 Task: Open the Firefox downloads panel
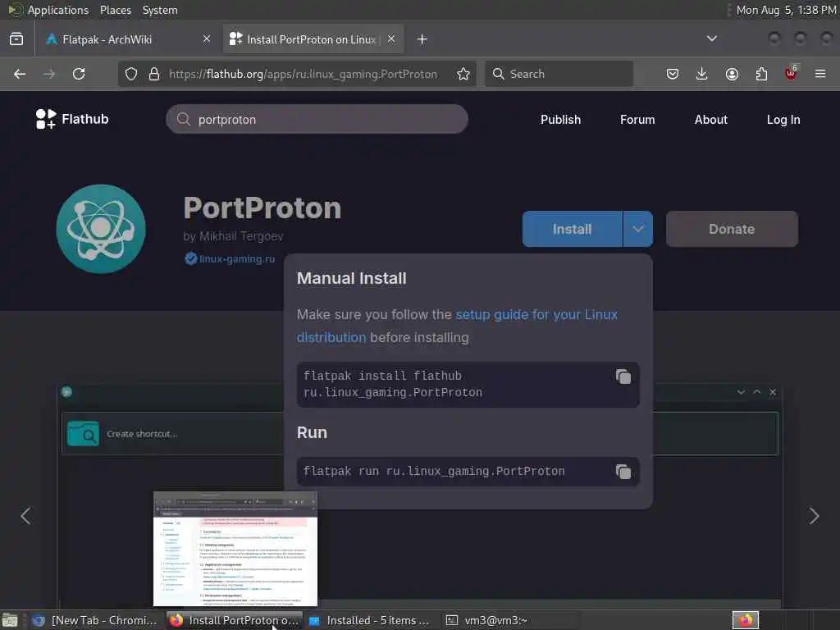click(x=702, y=74)
